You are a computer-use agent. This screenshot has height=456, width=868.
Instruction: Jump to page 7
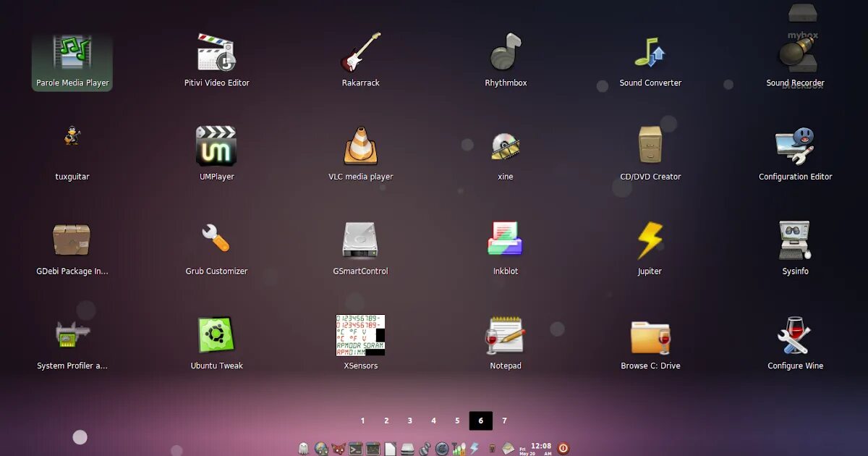504,421
